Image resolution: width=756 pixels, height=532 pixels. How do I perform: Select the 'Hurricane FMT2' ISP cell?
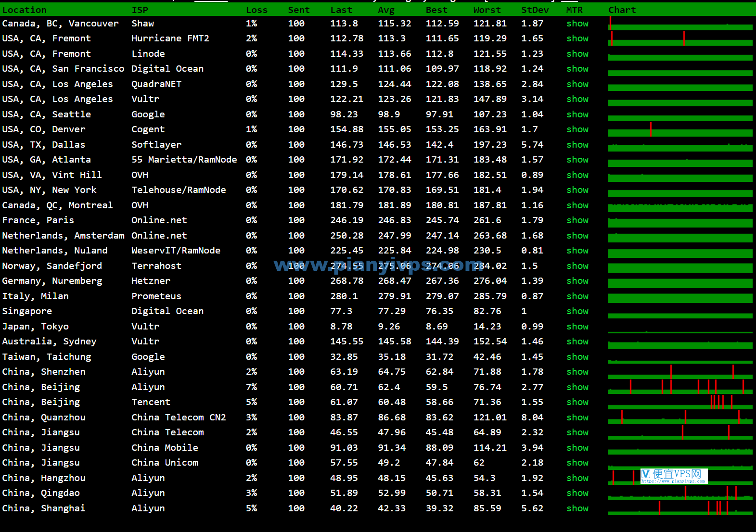170,38
